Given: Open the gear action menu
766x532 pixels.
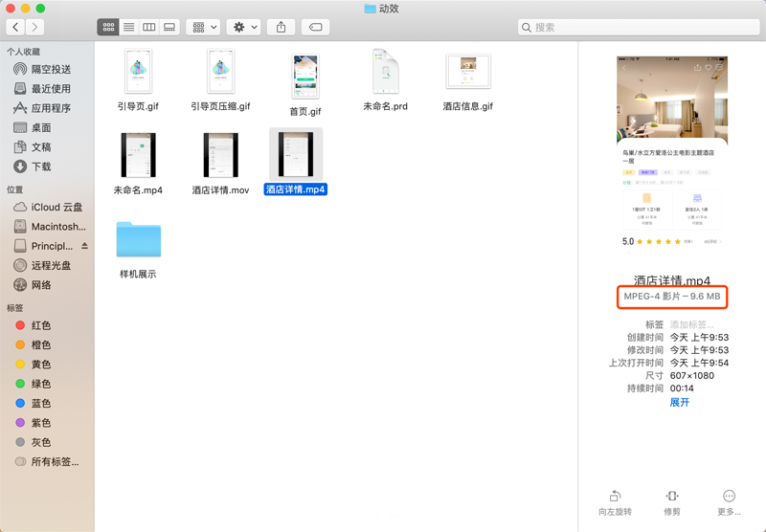Looking at the screenshot, I should click(x=244, y=28).
